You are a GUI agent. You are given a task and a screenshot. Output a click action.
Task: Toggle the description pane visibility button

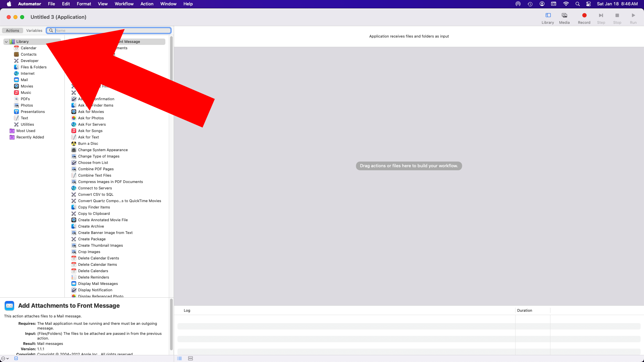pyautogui.click(x=16, y=358)
